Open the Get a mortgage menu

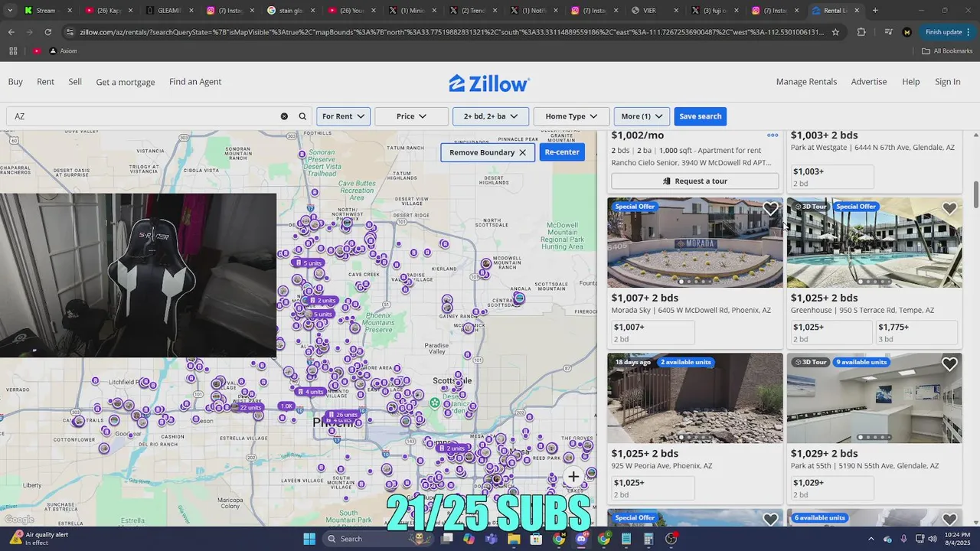point(126,82)
